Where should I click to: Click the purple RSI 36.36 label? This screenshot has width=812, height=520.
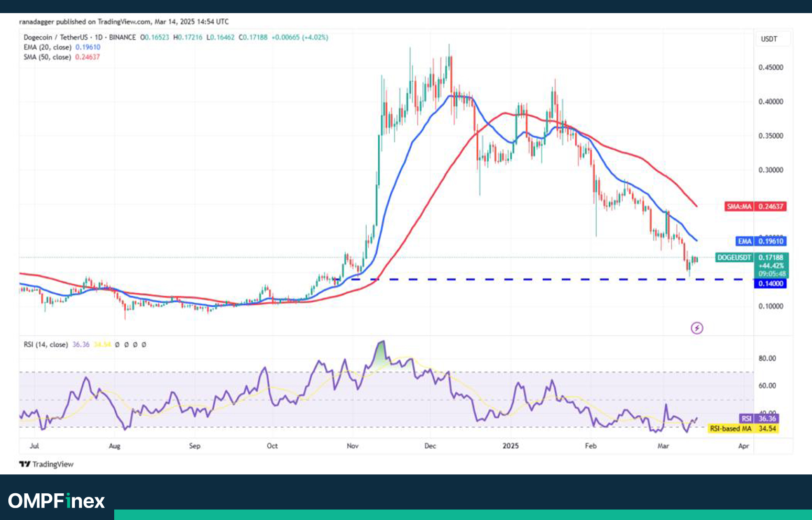tap(759, 418)
